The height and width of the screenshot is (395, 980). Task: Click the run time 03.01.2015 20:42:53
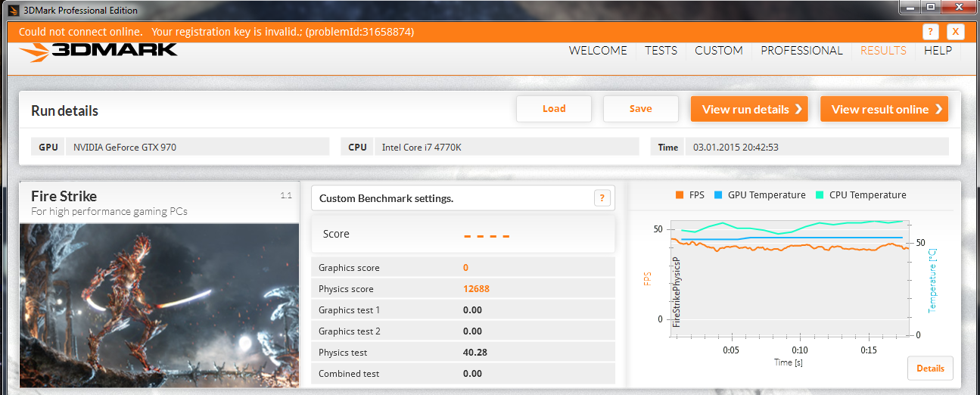point(736,148)
